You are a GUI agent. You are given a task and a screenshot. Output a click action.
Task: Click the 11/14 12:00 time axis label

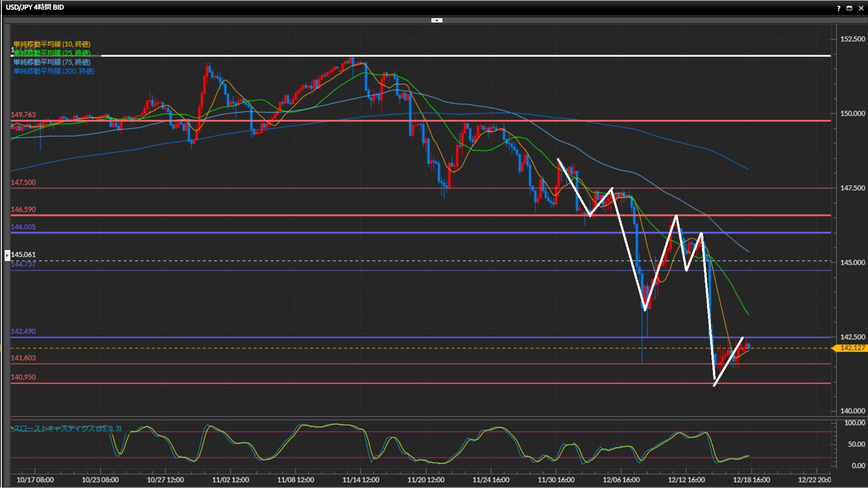pyautogui.click(x=361, y=480)
